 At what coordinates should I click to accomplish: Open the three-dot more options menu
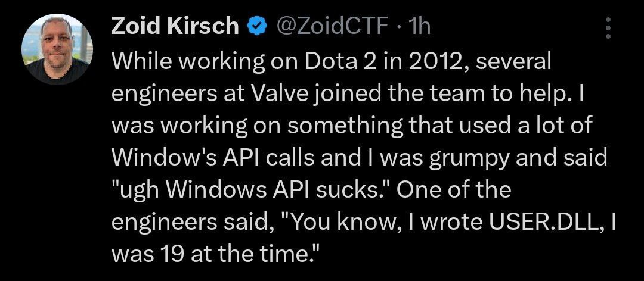[x=608, y=27]
